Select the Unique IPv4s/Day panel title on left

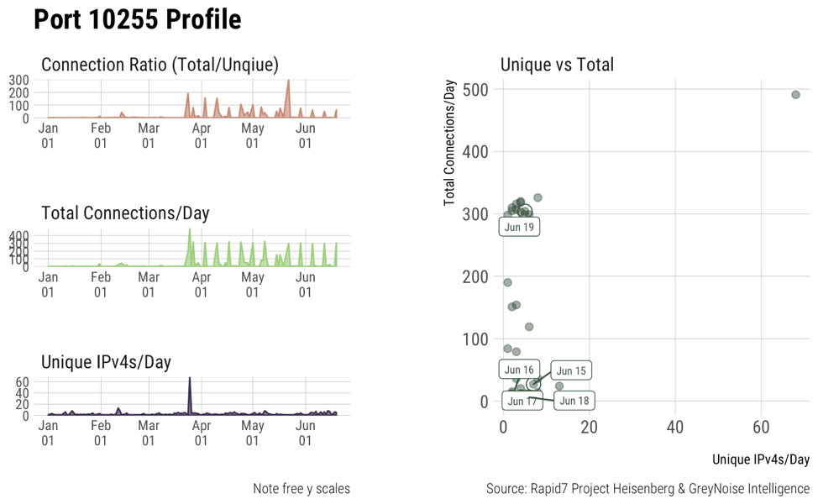[106, 362]
